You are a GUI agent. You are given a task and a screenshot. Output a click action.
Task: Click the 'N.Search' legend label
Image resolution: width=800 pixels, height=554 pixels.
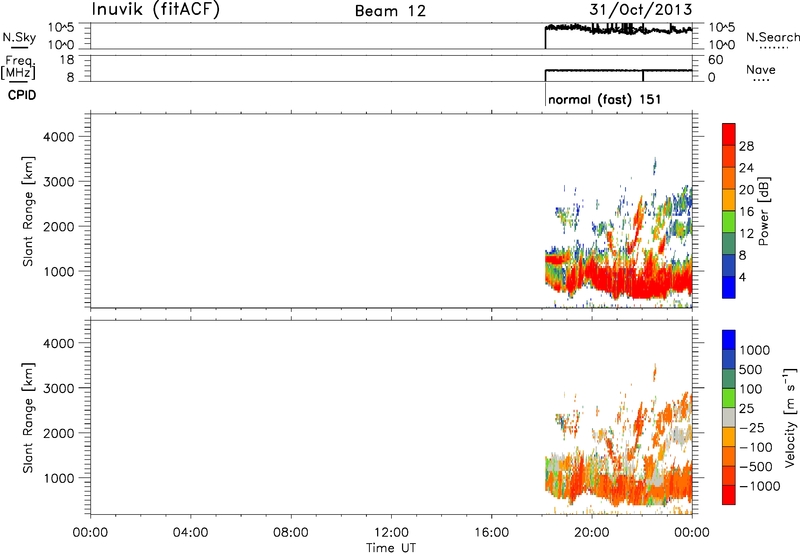[773, 37]
